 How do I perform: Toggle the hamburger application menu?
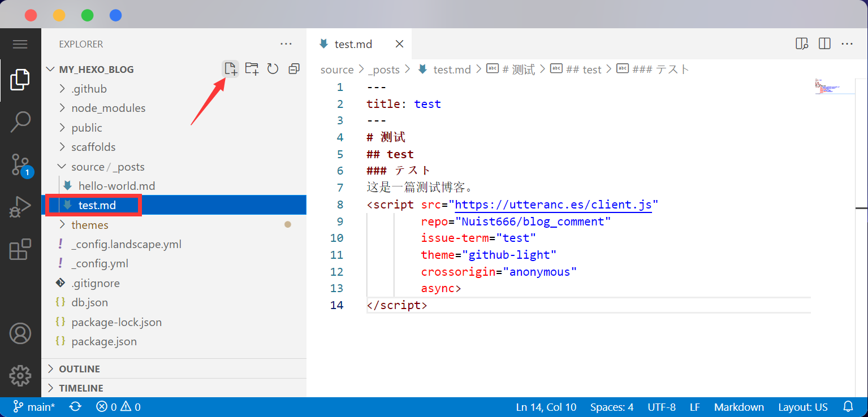click(20, 44)
